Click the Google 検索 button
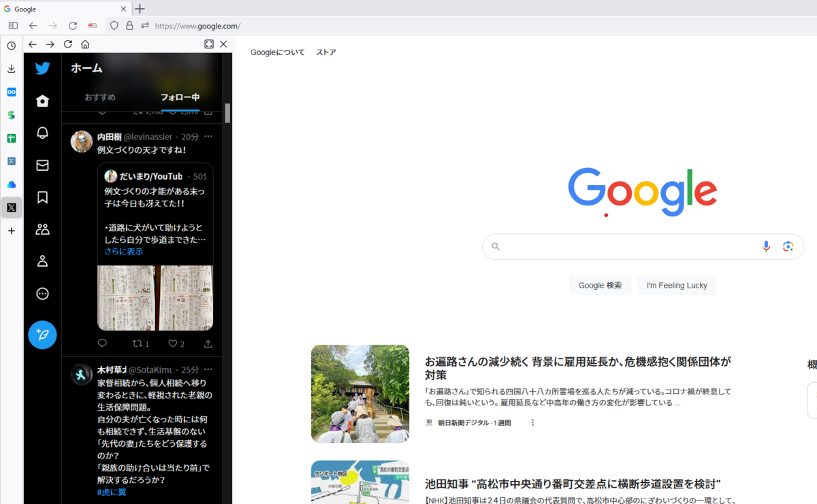Image resolution: width=817 pixels, height=504 pixels. [x=600, y=285]
